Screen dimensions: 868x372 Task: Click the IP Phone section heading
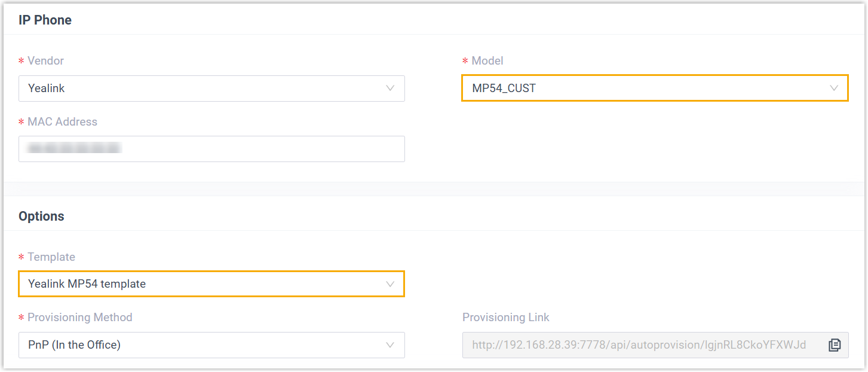point(45,20)
